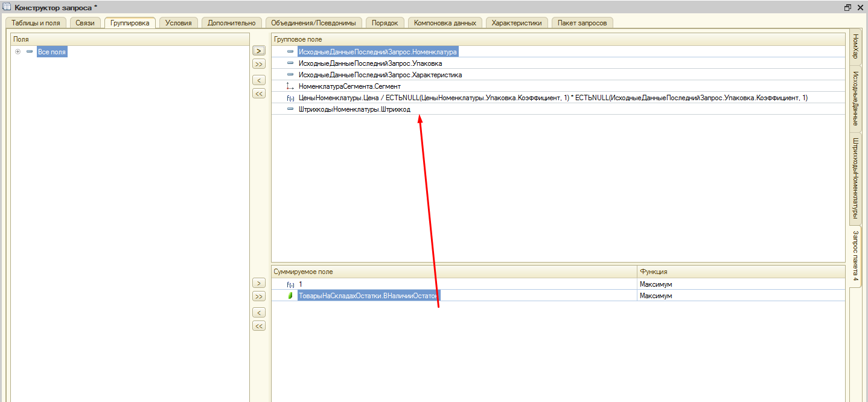Select the НомХар vertical side tab
868x402 pixels.
pos(855,46)
